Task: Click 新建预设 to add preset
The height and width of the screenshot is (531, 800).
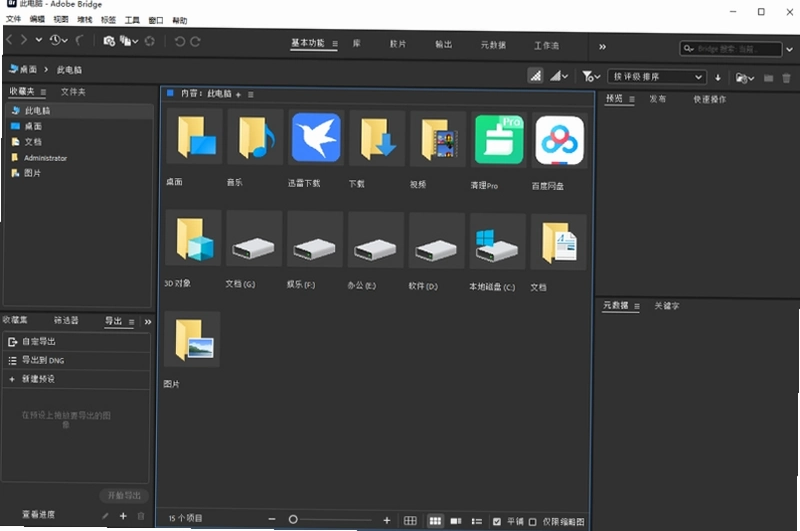Action: pyautogui.click(x=77, y=379)
